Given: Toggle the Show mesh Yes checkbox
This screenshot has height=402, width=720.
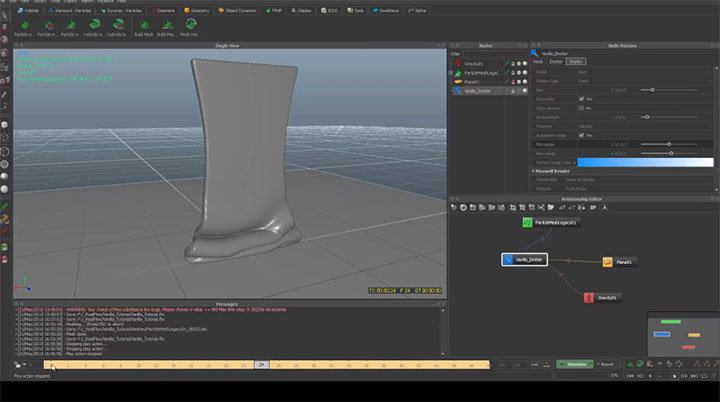Looking at the screenshot, I should tap(581, 99).
